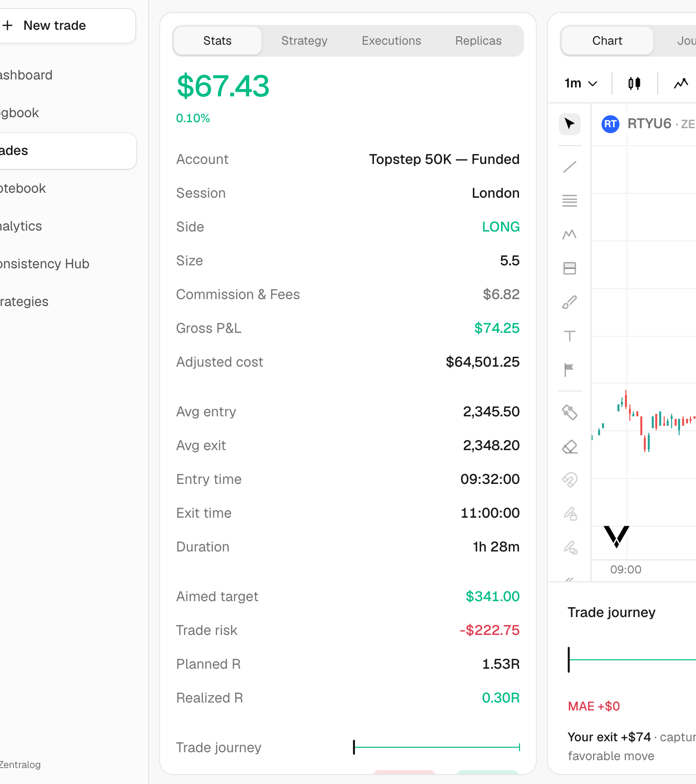The image size is (696, 784).
Task: Select the flag marker tool
Action: (570, 370)
